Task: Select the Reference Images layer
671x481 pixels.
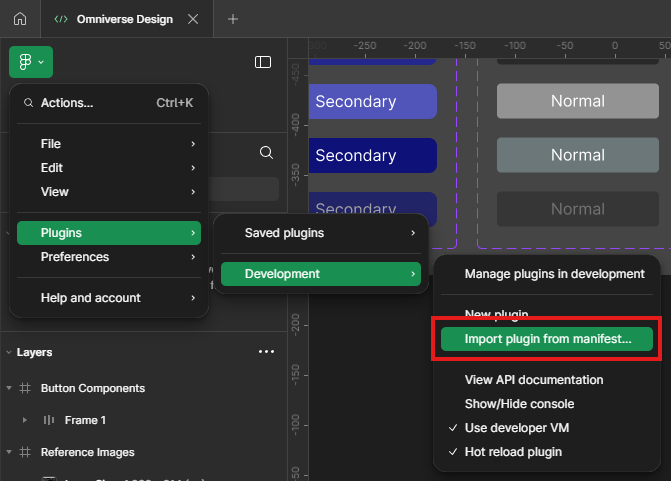Action: [x=87, y=452]
